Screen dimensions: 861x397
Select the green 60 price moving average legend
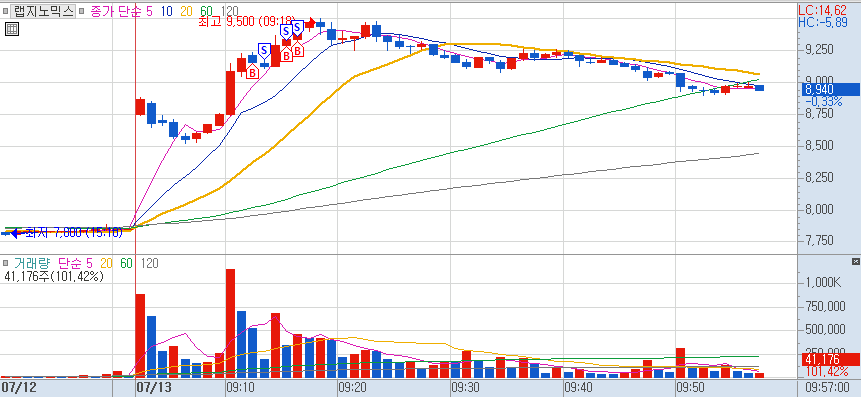[206, 11]
